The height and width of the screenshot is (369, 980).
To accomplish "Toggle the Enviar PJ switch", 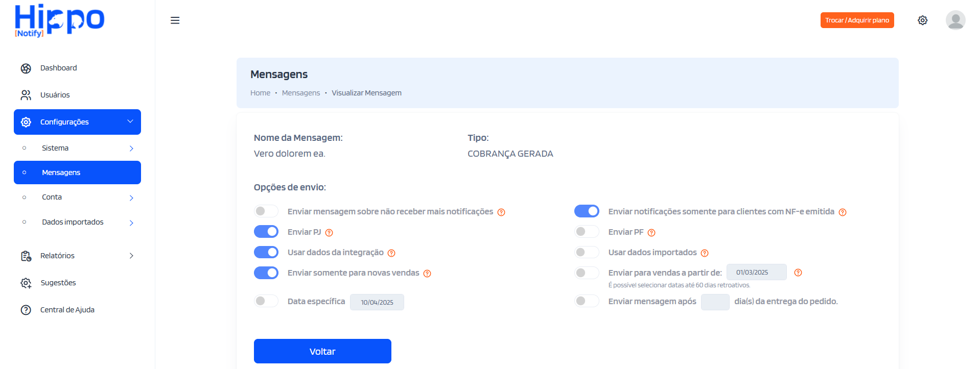I will (x=266, y=232).
